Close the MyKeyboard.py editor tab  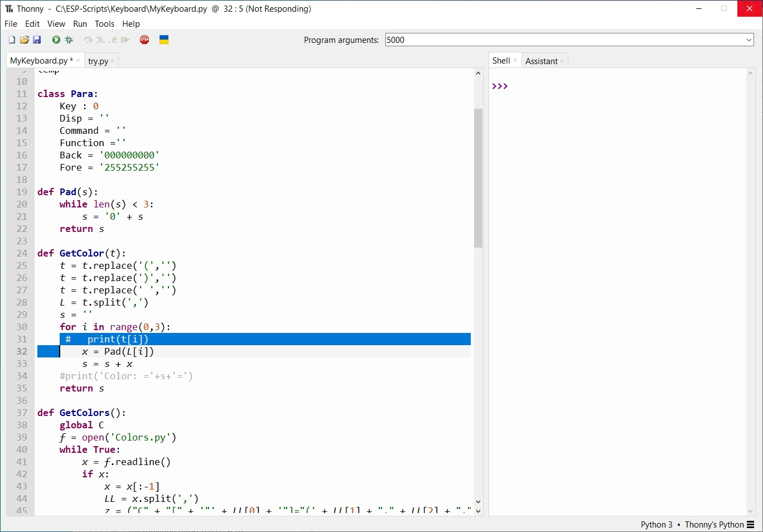78,61
